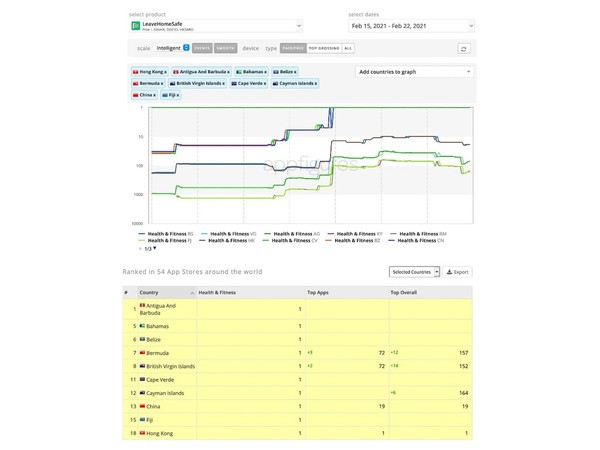Click the Fiji flag icon in table
The image size is (600, 450).
(x=142, y=419)
